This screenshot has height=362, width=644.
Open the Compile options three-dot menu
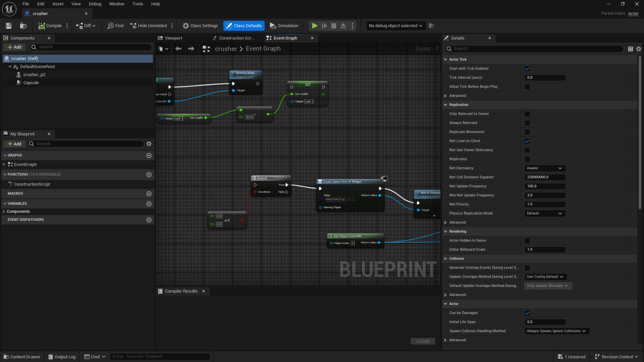67,26
